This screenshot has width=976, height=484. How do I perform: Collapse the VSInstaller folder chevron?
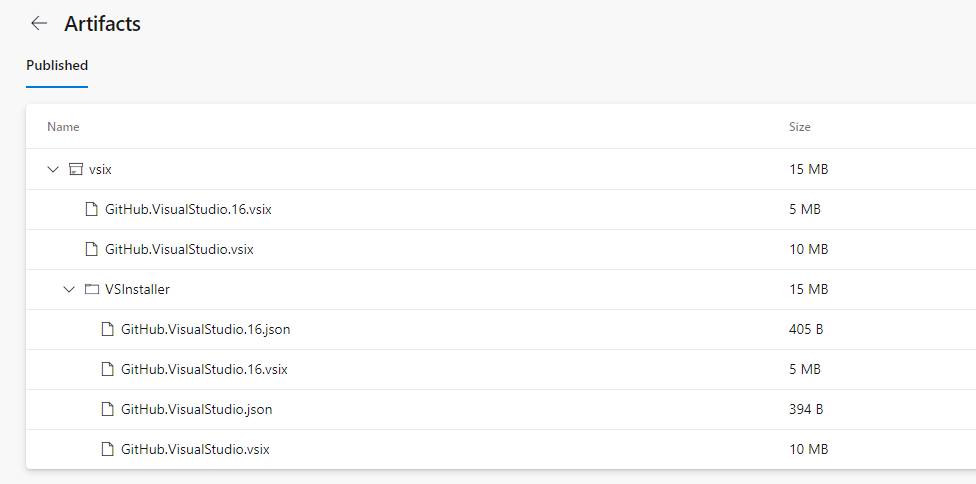click(x=69, y=289)
